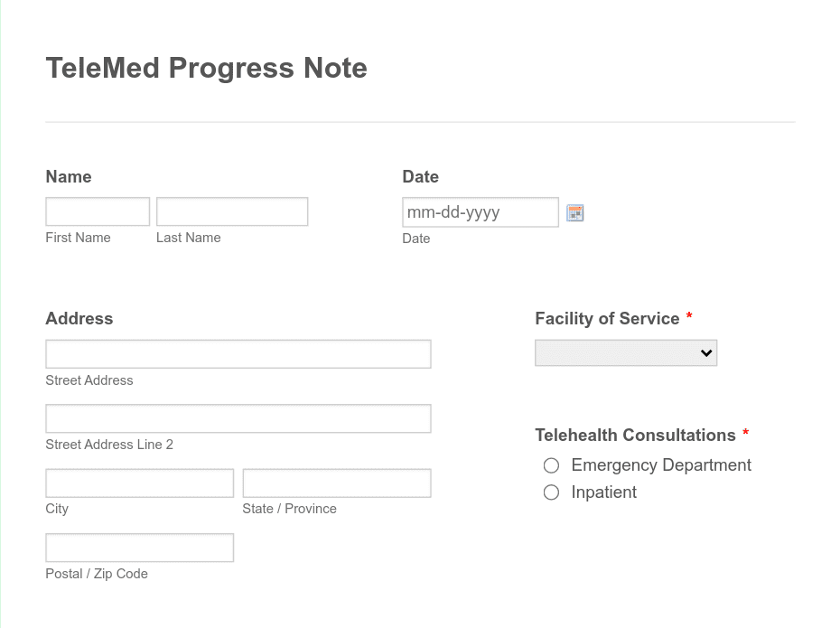Screen dimensions: 840x628
Task: Click into the Postal / Zip Code field
Action: coord(139,547)
